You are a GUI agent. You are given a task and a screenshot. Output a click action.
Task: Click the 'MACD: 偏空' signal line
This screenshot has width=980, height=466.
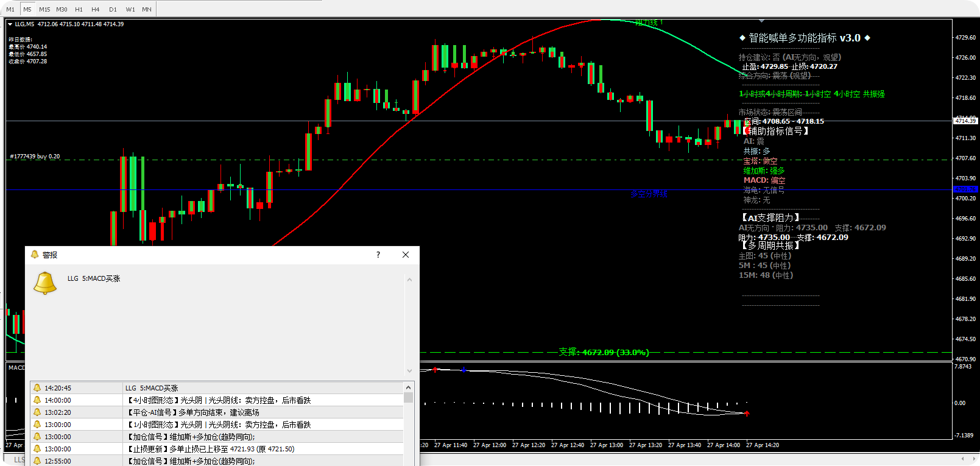[x=764, y=180]
